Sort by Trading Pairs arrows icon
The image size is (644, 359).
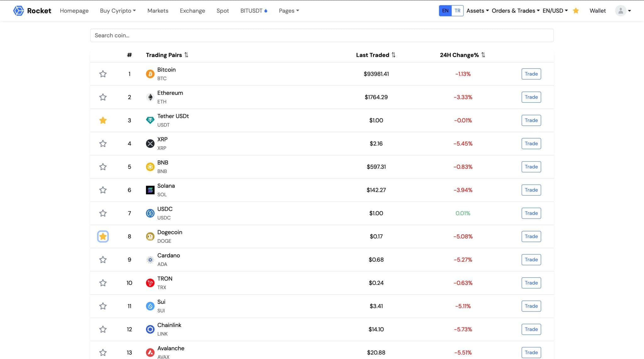coord(186,55)
